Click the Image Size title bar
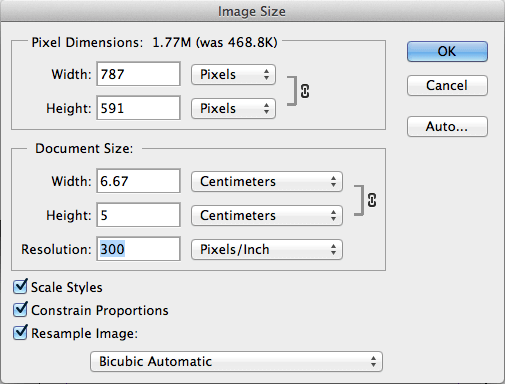This screenshot has width=505, height=384. pos(252,11)
